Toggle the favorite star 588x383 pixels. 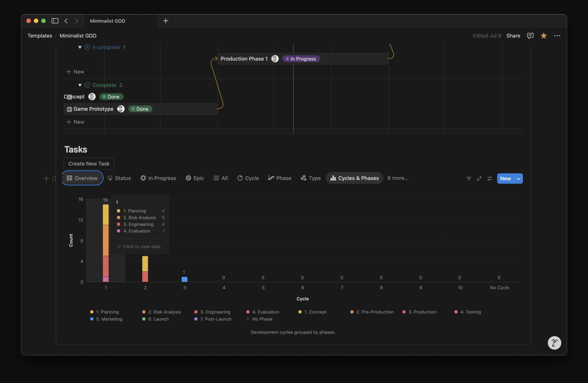(543, 36)
